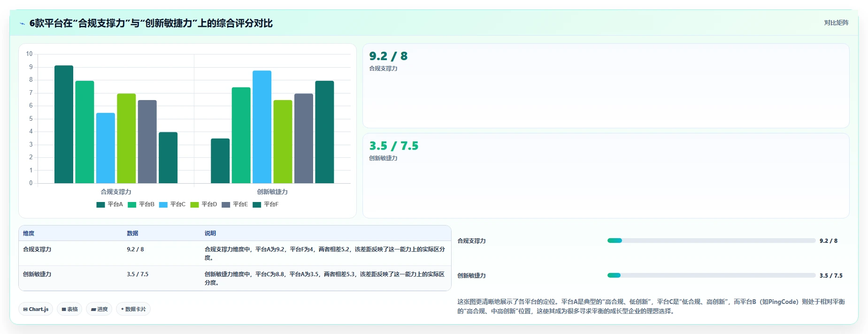Click the y-axis value 10 on chart
Viewport: 868px width, 334px height.
pos(29,54)
